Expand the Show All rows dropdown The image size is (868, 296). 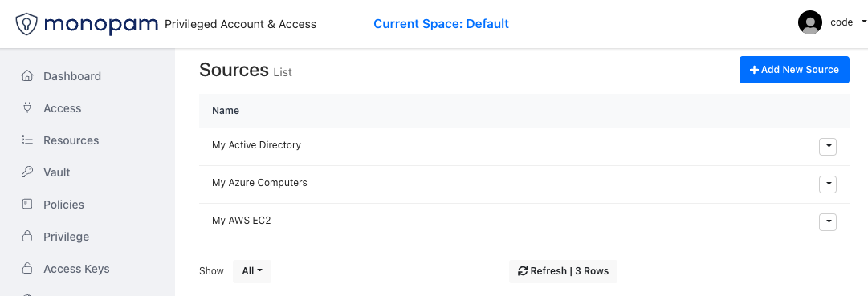[x=252, y=271]
